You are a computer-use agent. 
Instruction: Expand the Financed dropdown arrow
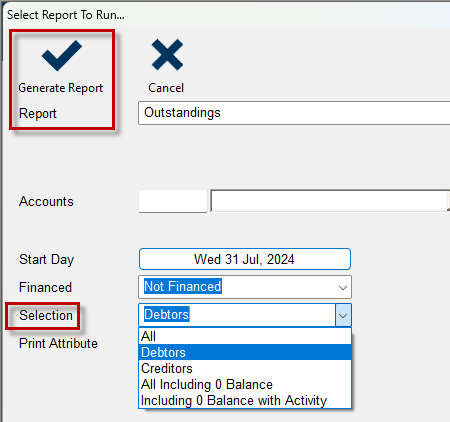coord(343,287)
